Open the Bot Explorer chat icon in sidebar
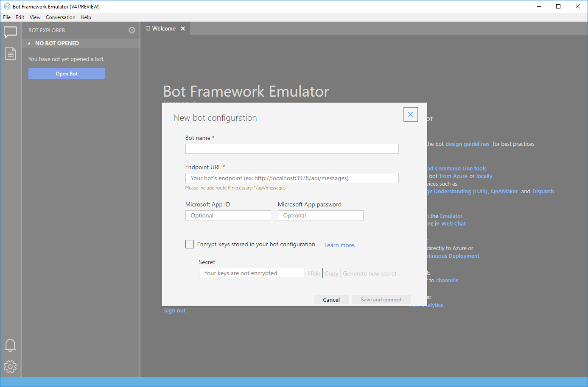The width and height of the screenshot is (588, 387). 10,32
